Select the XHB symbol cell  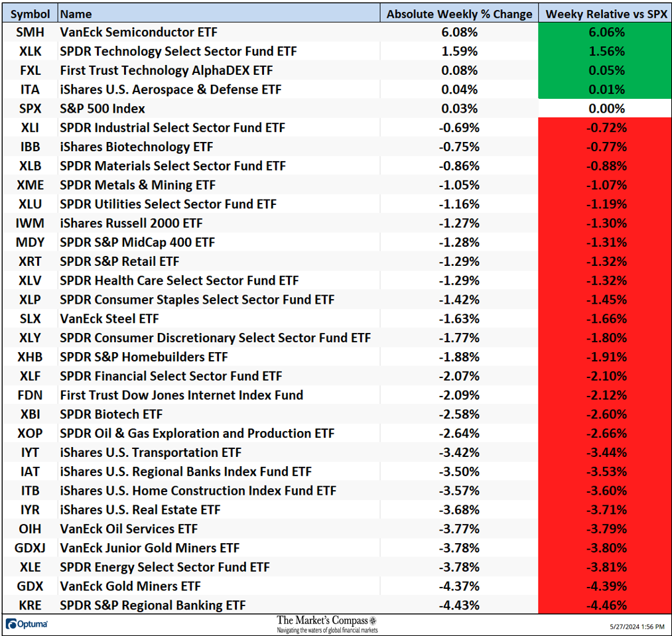point(30,357)
